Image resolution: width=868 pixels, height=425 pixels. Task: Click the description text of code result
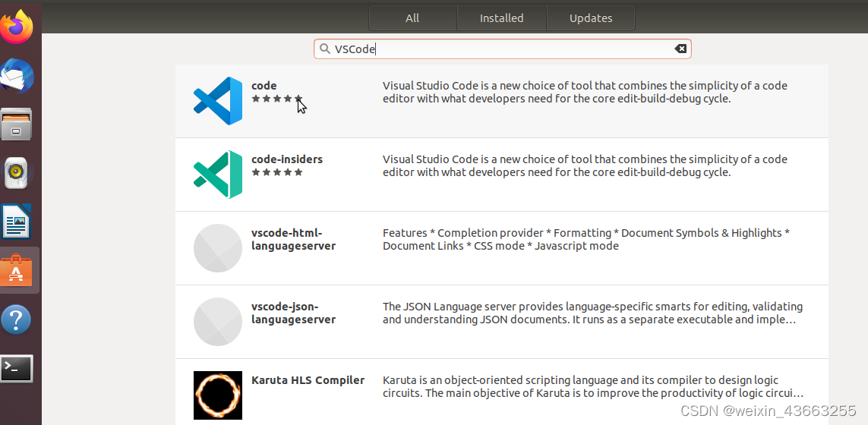586,93
